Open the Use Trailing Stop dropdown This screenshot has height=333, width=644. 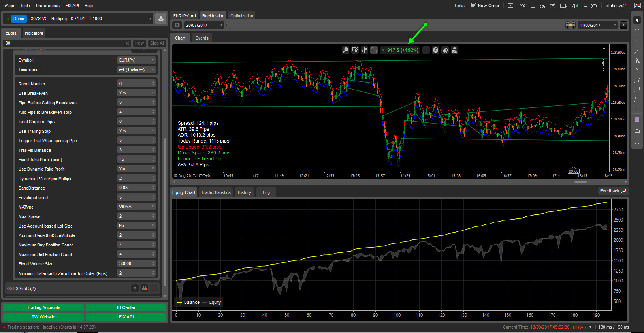click(x=136, y=131)
